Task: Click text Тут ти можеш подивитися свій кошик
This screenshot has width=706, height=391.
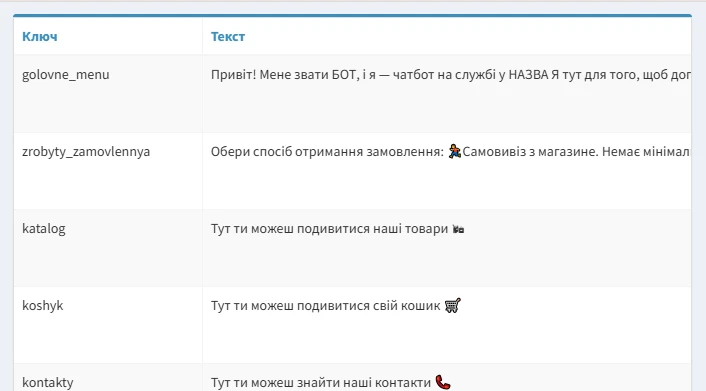Action: click(x=326, y=306)
